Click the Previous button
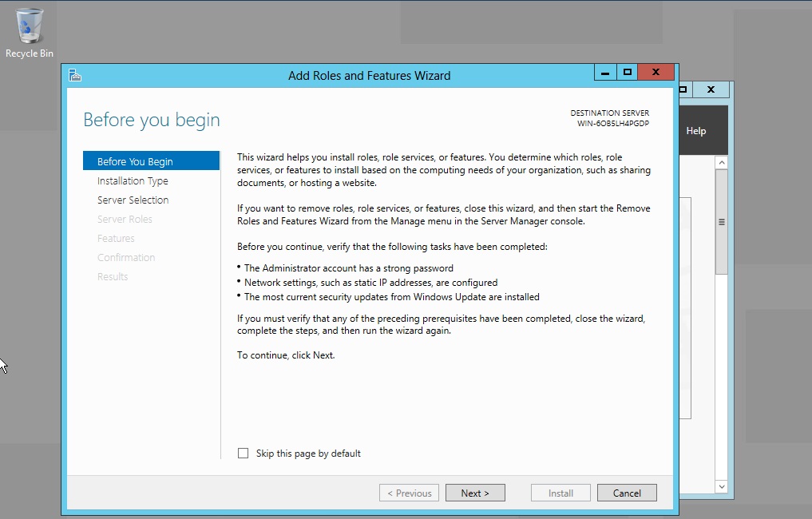 [409, 493]
